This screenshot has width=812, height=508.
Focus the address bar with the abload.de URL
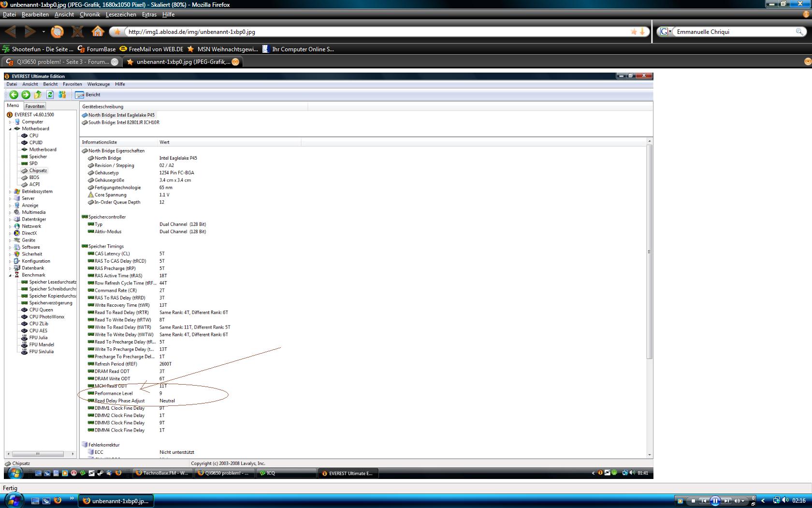(x=377, y=32)
